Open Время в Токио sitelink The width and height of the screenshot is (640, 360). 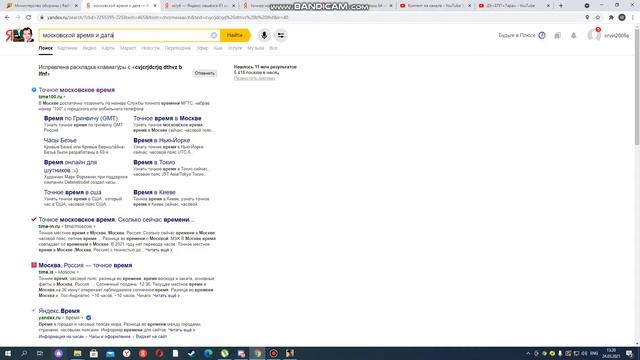point(154,162)
